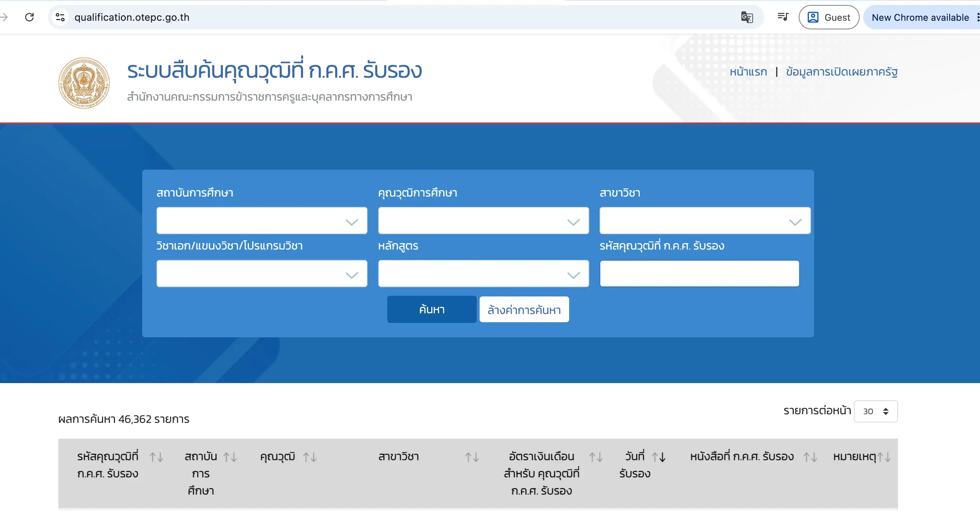Click the site title ระบบสืบค้นคุณวุฒิที่ ก.ค.ศ. รับรอง
The image size is (980, 517).
[275, 70]
